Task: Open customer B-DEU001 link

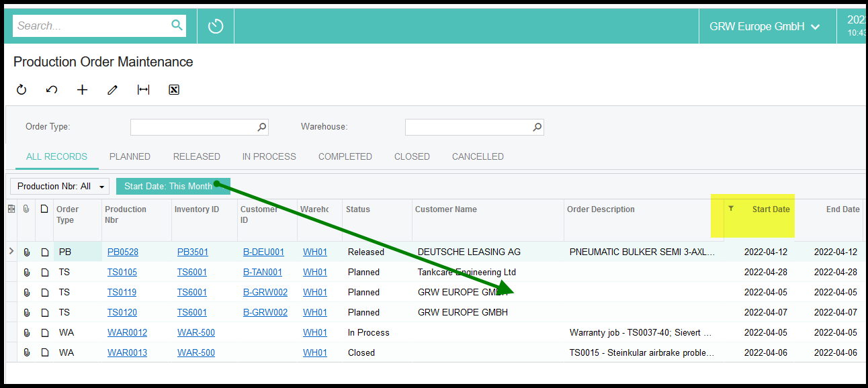Action: pos(263,252)
